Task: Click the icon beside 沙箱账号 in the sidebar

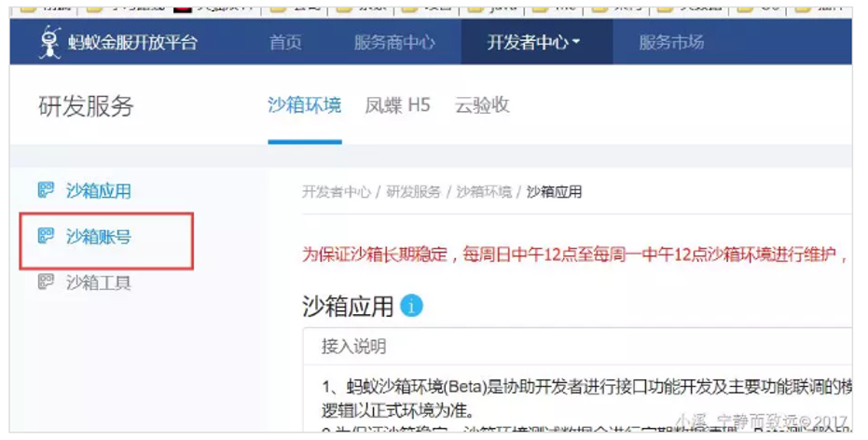Action: [x=46, y=236]
